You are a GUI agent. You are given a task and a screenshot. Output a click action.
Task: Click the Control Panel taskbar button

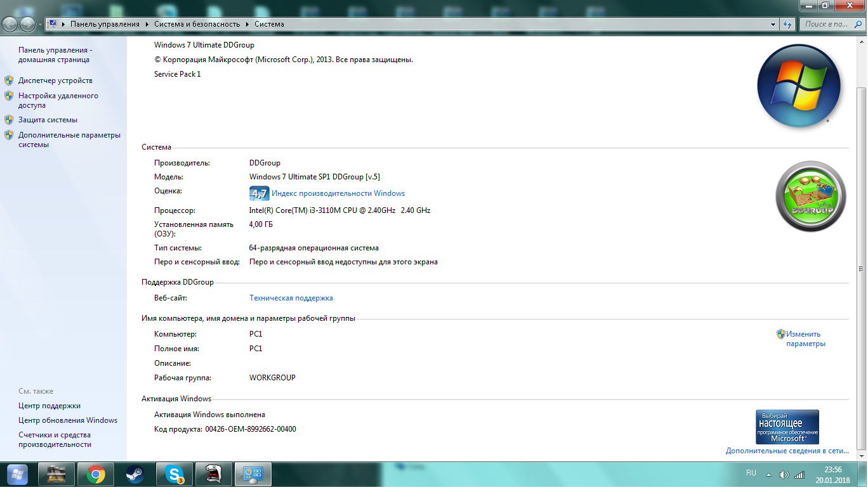(x=253, y=474)
